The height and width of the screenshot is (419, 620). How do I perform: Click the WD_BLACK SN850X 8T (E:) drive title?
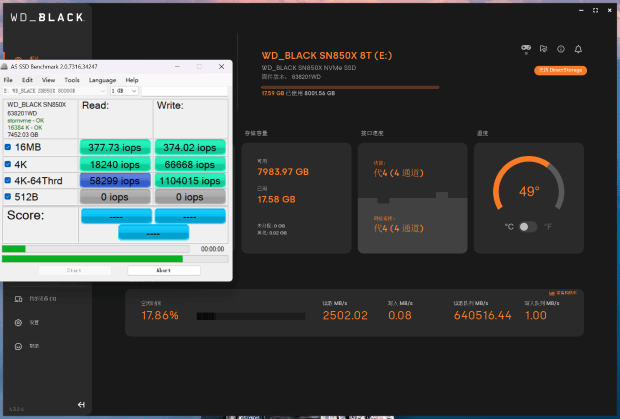point(327,55)
